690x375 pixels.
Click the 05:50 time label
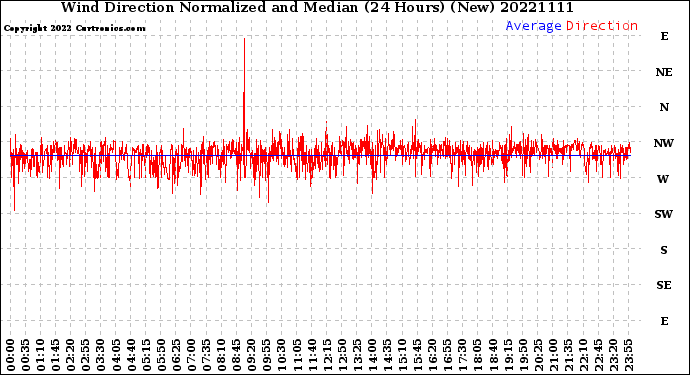click(x=161, y=355)
